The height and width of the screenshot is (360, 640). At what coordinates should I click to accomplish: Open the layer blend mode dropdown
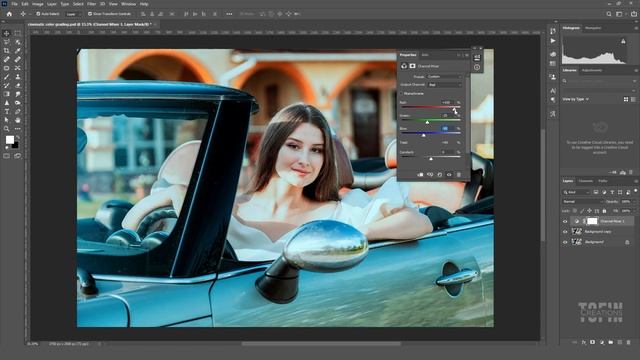(582, 202)
